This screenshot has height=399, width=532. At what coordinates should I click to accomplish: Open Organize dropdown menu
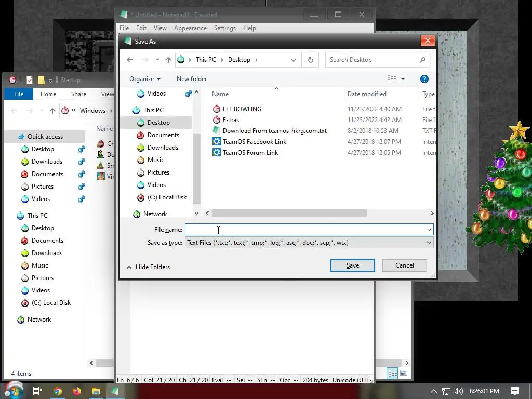(x=145, y=79)
